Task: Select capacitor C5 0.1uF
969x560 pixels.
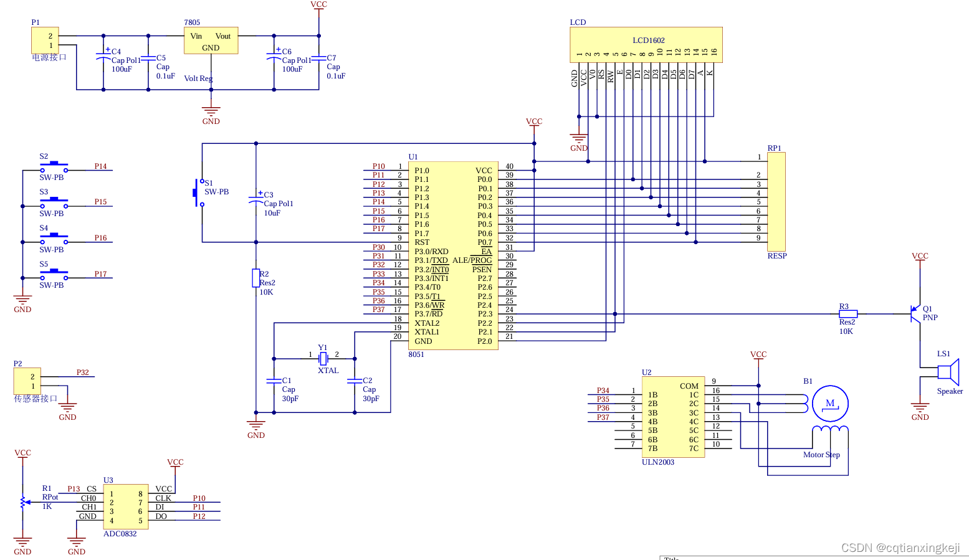Action: [x=148, y=58]
